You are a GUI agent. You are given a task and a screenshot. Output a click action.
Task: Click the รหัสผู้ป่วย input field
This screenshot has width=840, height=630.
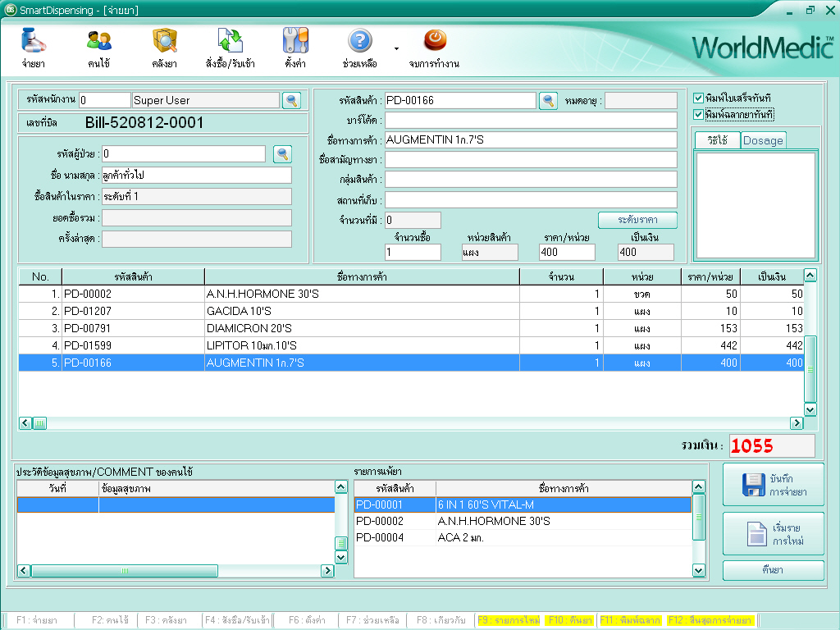(x=184, y=153)
